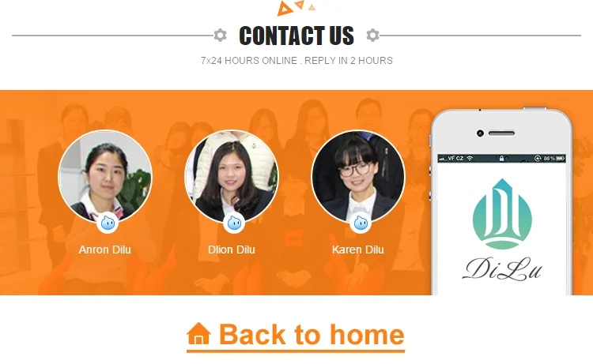Select Dlion Dilu's circular portrait

[232, 176]
